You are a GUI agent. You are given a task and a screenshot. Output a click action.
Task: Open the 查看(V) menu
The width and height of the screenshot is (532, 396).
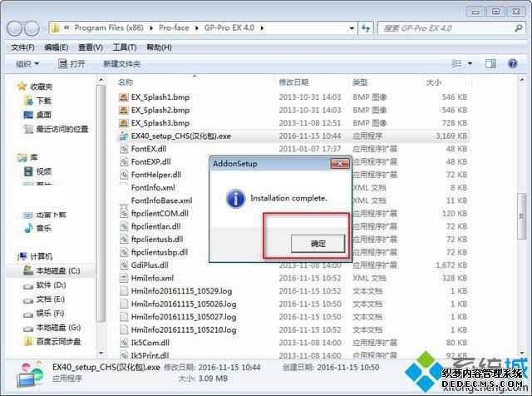[91, 47]
